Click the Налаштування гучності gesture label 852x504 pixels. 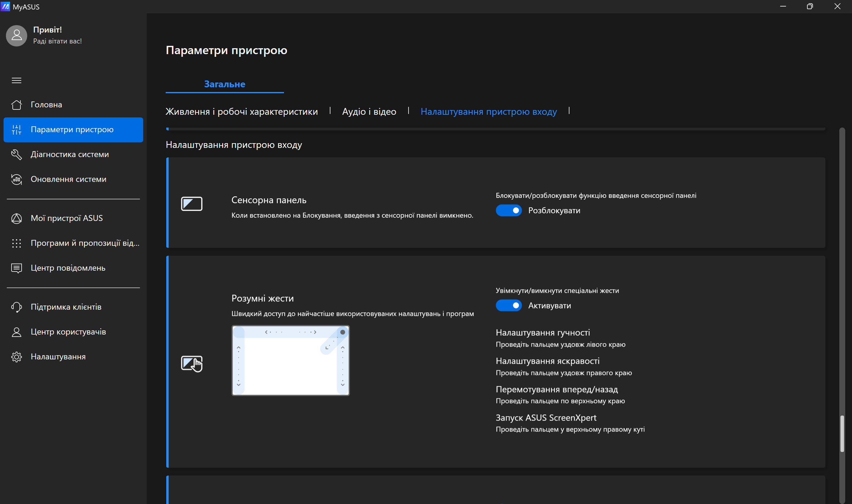(x=543, y=332)
